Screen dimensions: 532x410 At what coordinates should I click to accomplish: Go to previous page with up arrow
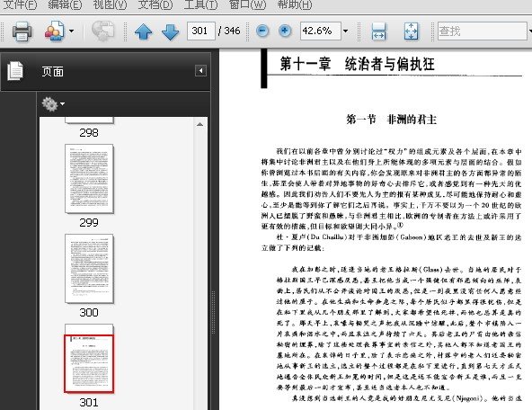(143, 31)
